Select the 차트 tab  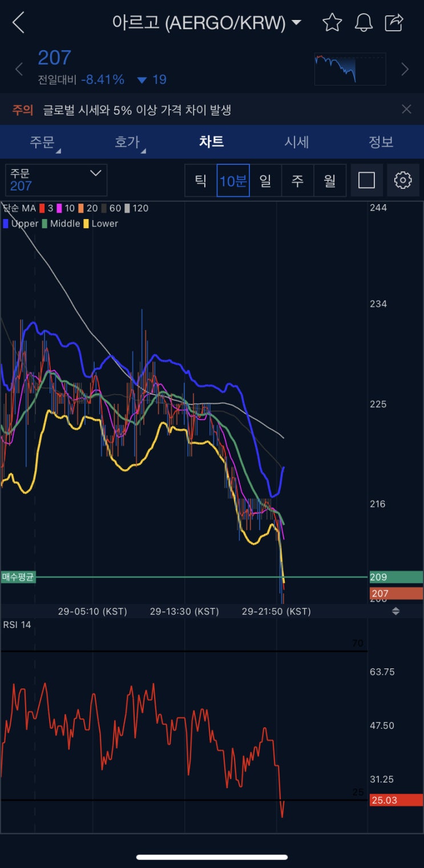212,142
